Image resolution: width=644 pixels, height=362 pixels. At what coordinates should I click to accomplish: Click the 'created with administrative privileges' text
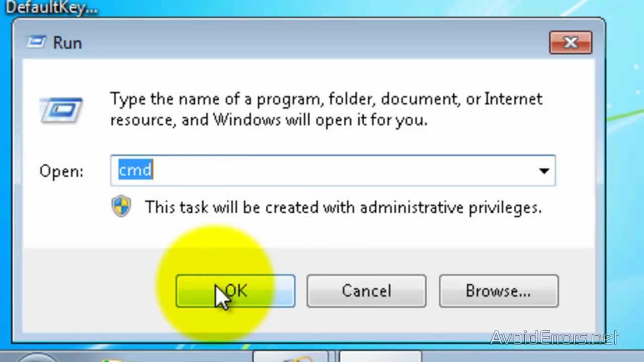pyautogui.click(x=404, y=207)
